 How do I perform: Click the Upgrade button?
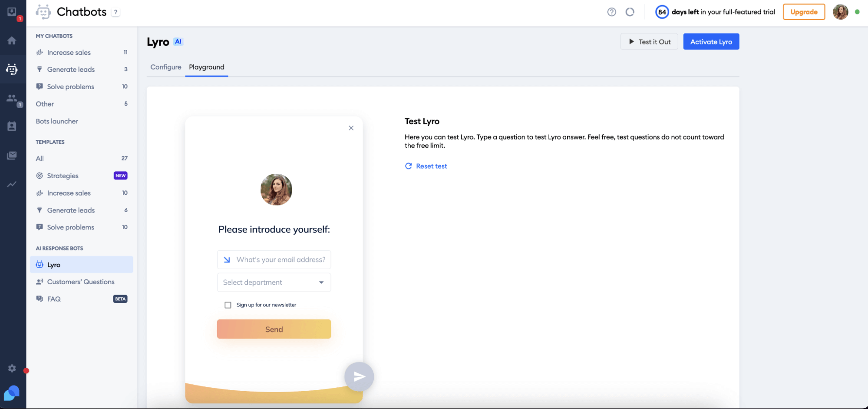pos(804,12)
